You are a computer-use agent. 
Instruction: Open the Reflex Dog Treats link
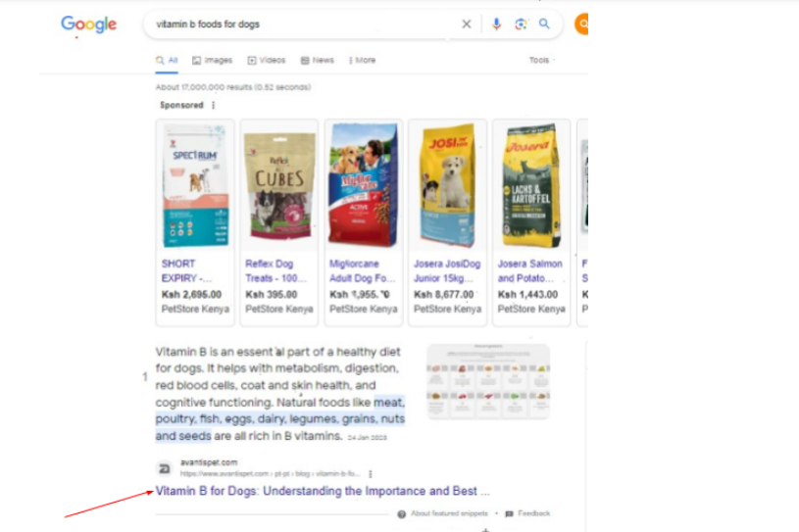click(x=275, y=270)
